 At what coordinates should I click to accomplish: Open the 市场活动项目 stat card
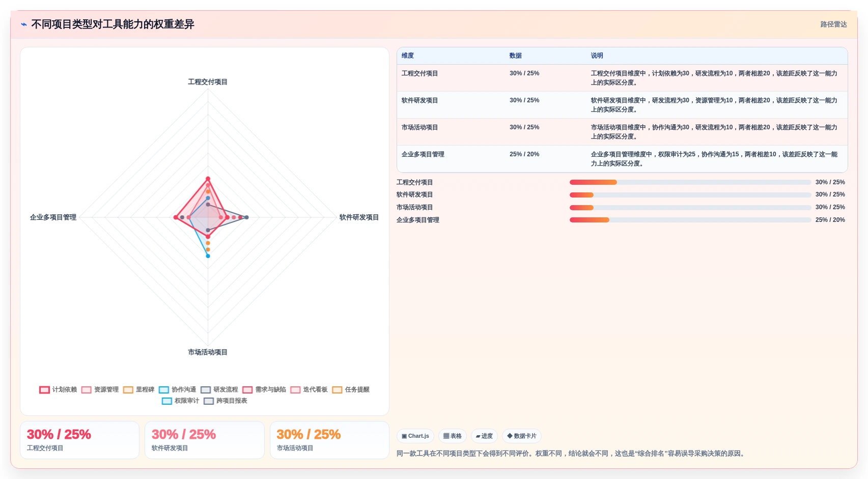[x=329, y=440]
